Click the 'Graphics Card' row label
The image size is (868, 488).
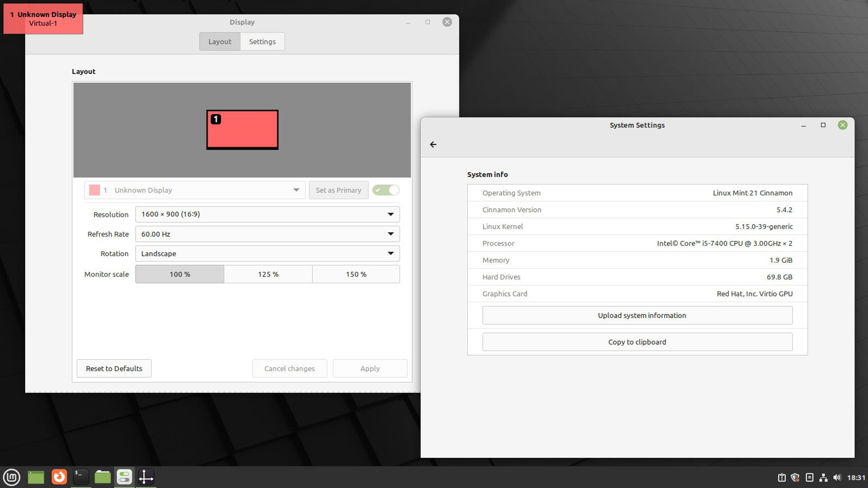point(505,294)
